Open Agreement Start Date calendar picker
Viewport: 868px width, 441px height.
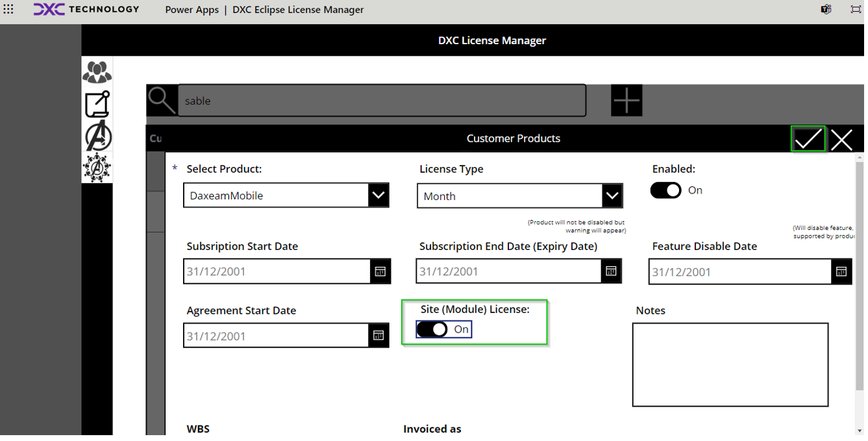(x=378, y=336)
